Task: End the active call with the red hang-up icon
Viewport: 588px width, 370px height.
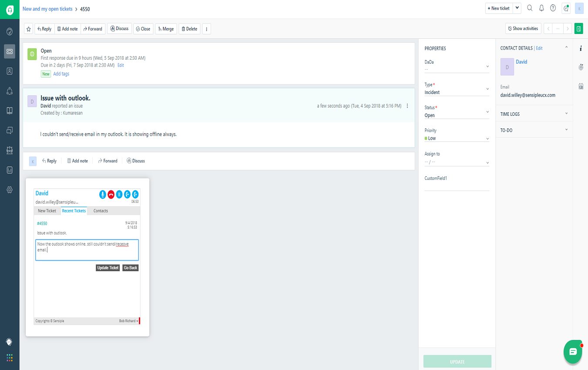Action: (x=110, y=195)
